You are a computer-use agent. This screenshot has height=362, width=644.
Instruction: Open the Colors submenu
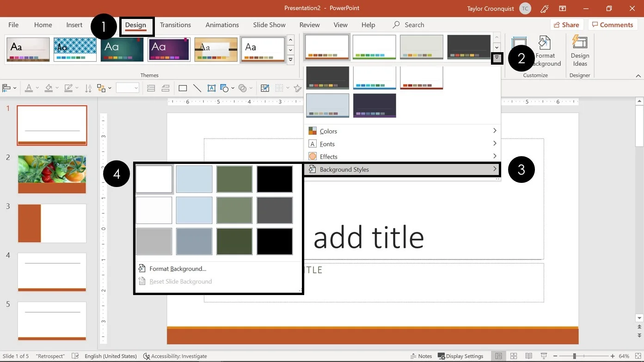point(402,131)
